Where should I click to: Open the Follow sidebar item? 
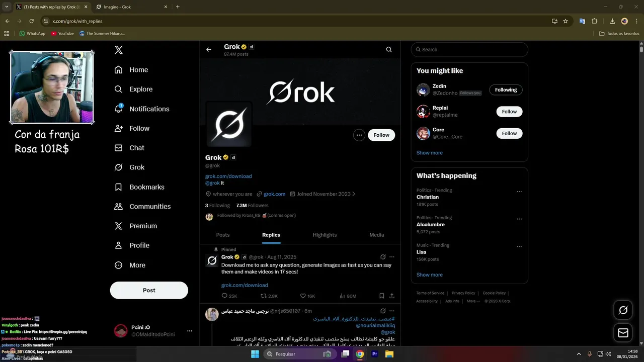click(132, 128)
